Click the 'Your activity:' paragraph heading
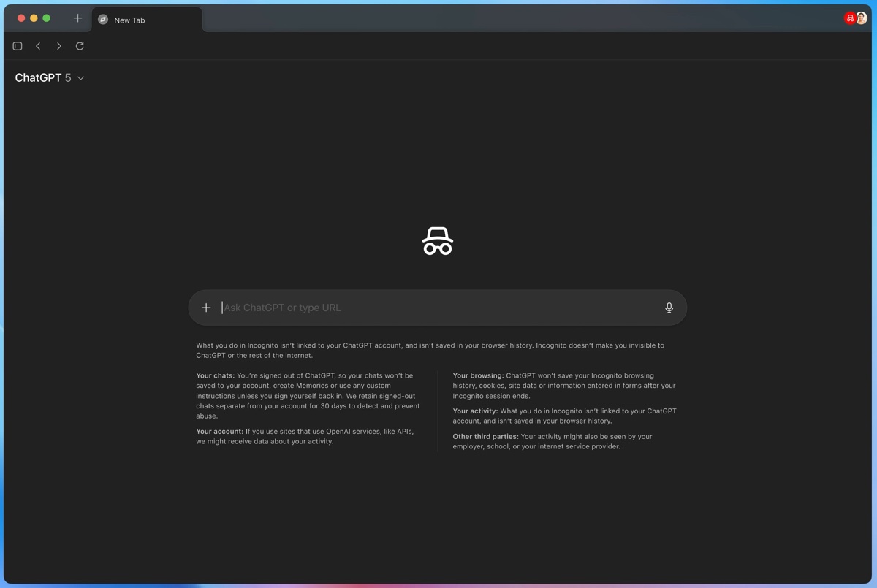 (475, 411)
